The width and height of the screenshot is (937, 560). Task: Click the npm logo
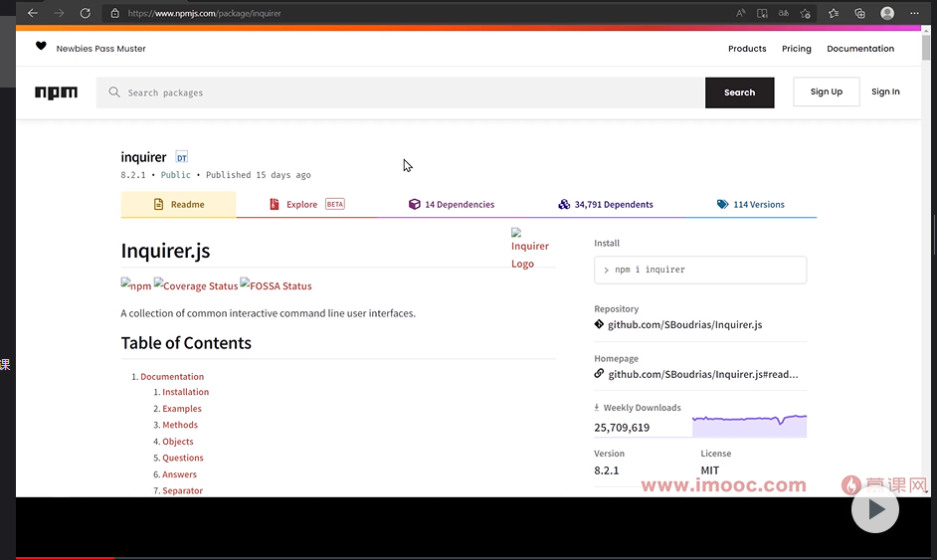click(56, 93)
